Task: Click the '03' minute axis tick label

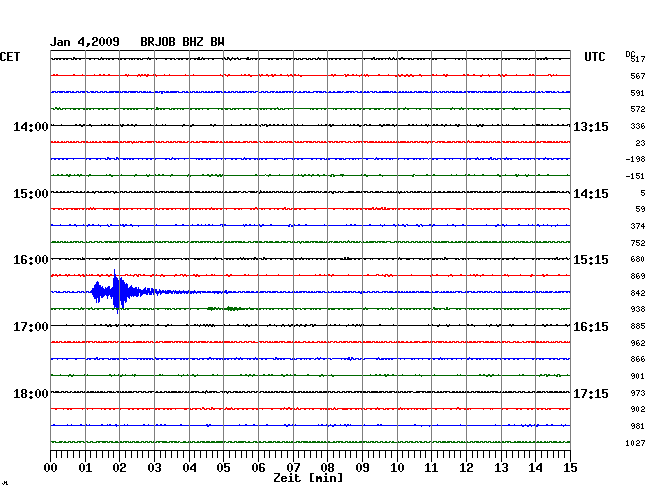Action: (x=155, y=468)
